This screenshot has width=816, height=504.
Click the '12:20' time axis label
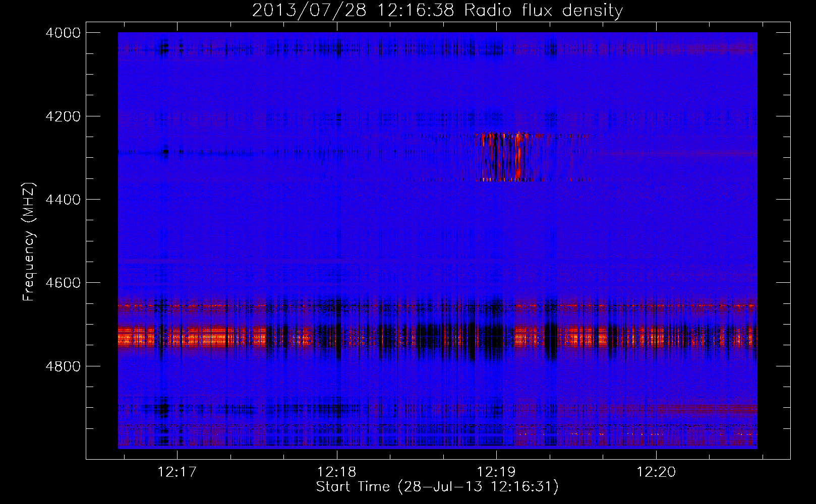click(x=656, y=472)
